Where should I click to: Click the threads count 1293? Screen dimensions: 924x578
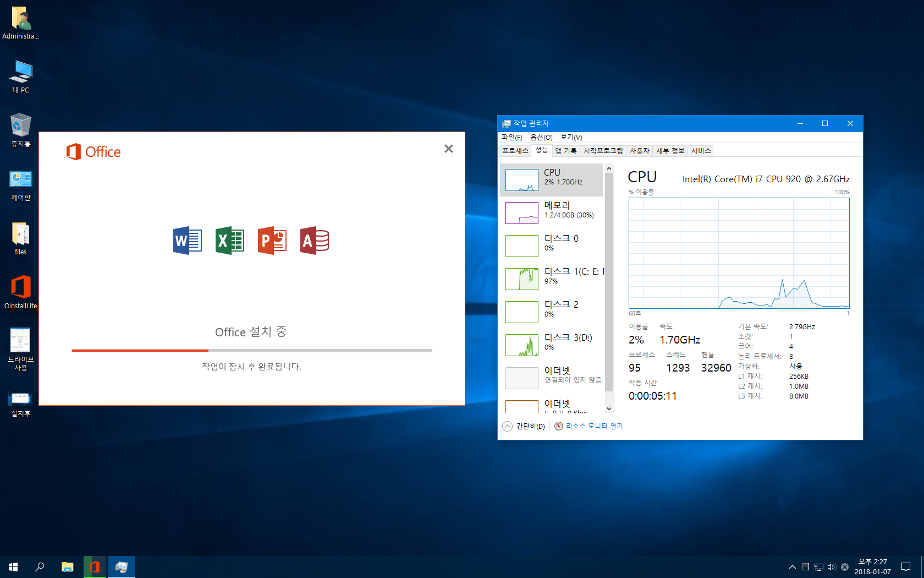[x=678, y=368]
